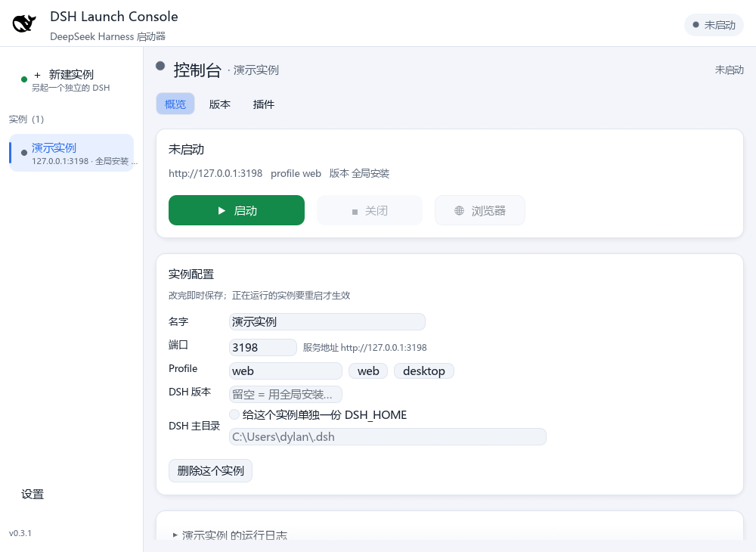Click the grey dot beside 演示实例 in sidebar
This screenshot has width=756, height=552.
coord(24,153)
